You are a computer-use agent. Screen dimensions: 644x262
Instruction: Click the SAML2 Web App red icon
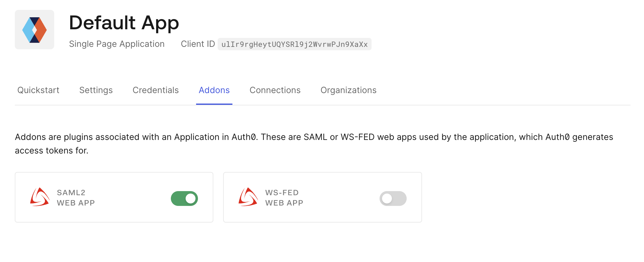pyautogui.click(x=40, y=197)
